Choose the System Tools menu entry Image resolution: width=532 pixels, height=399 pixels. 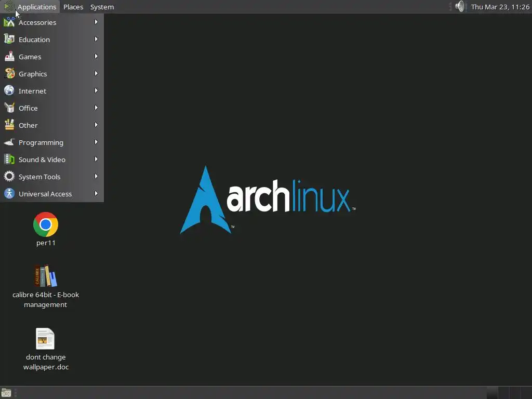(52, 177)
